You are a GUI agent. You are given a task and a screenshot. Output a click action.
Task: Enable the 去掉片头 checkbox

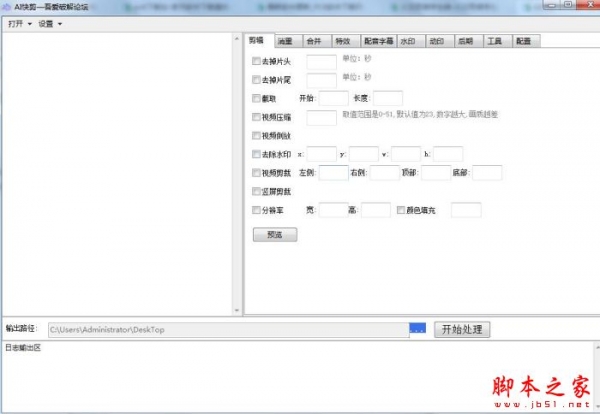coord(256,61)
